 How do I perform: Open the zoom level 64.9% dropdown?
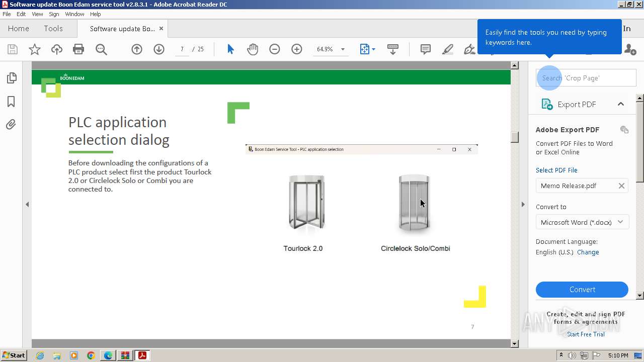343,49
